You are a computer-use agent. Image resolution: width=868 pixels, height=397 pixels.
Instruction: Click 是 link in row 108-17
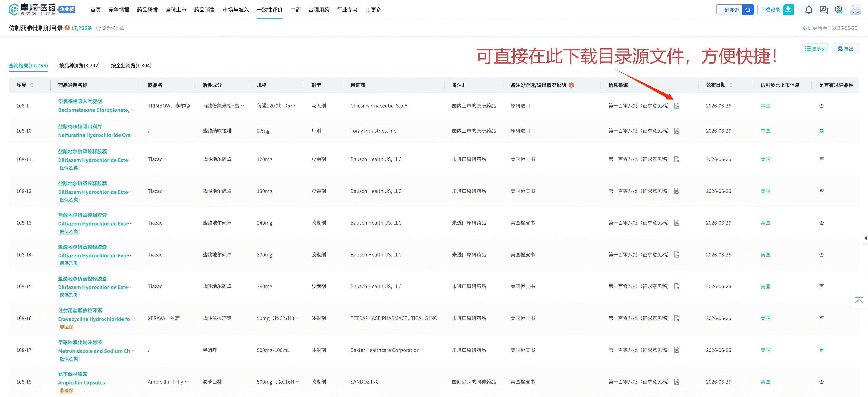(x=822, y=350)
